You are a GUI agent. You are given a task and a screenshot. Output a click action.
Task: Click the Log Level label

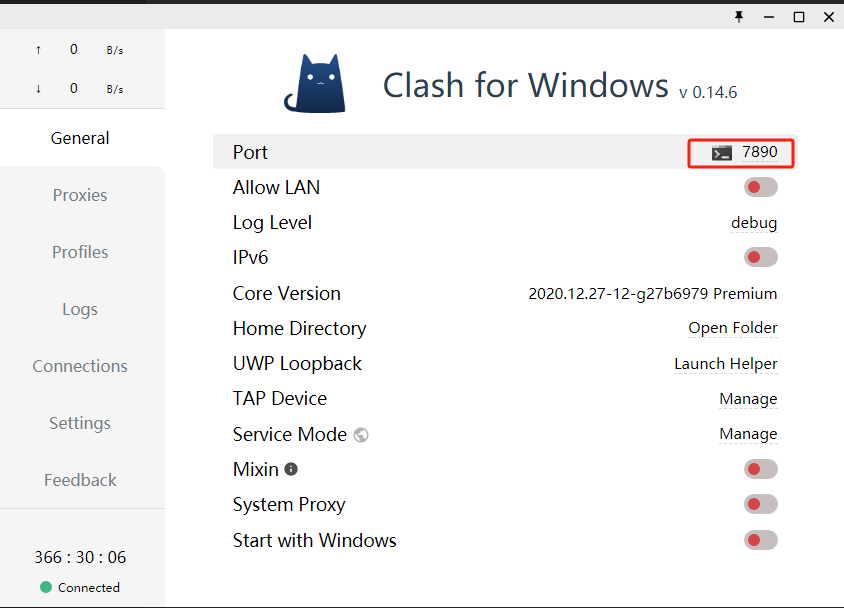point(272,223)
